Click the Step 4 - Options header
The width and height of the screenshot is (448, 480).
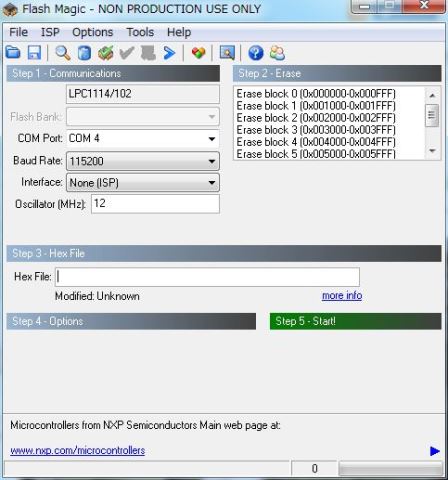[x=131, y=321]
